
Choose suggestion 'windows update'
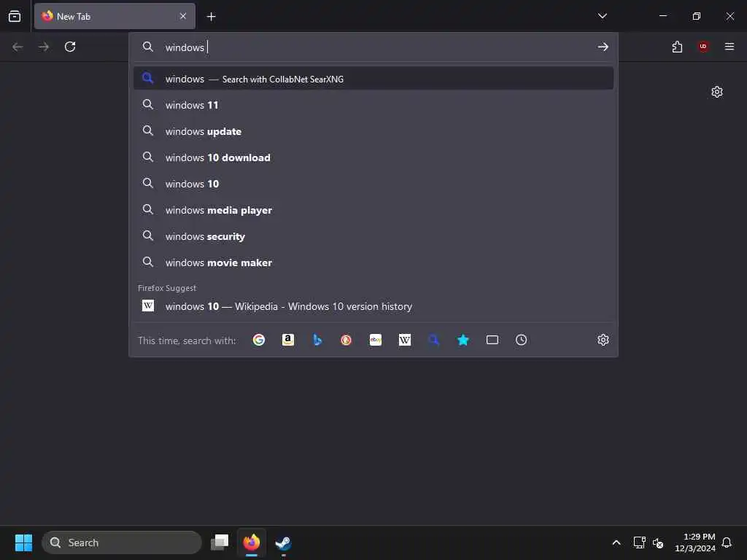[x=373, y=131]
